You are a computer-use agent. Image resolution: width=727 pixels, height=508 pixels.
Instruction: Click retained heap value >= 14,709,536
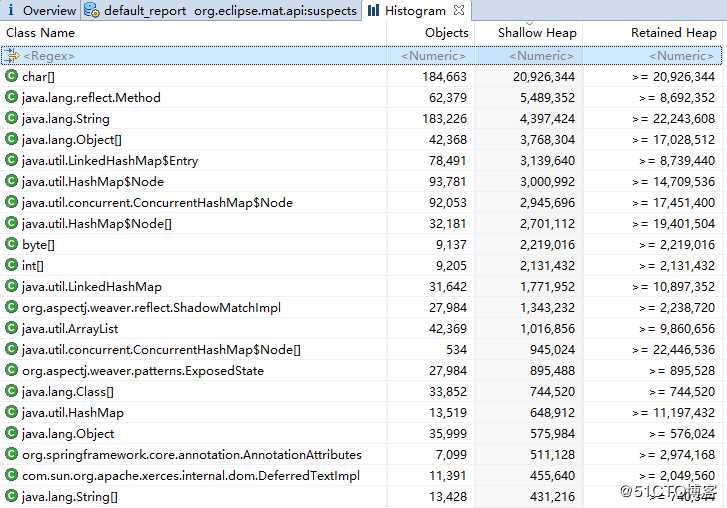click(x=673, y=182)
